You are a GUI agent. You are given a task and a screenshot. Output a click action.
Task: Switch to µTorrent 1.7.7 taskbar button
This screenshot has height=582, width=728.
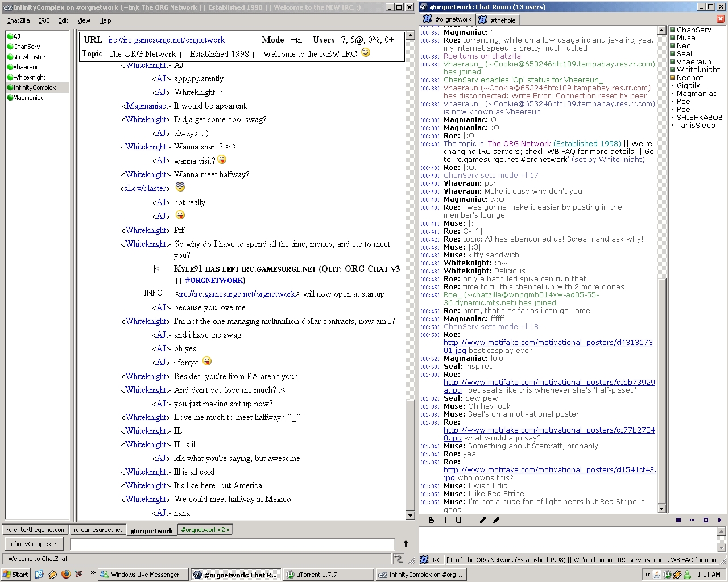point(329,575)
